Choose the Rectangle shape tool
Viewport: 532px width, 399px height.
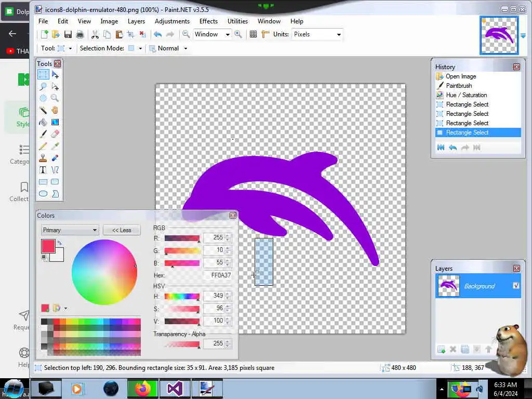[x=43, y=182]
